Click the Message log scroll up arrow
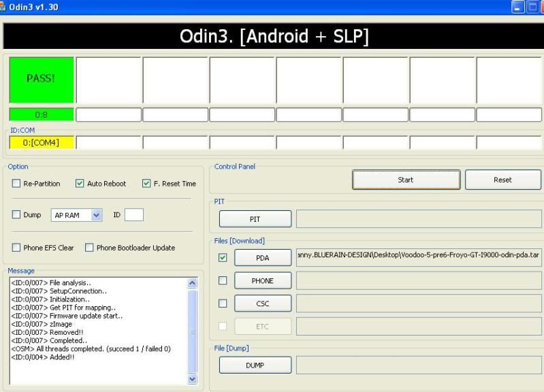 pyautogui.click(x=192, y=283)
